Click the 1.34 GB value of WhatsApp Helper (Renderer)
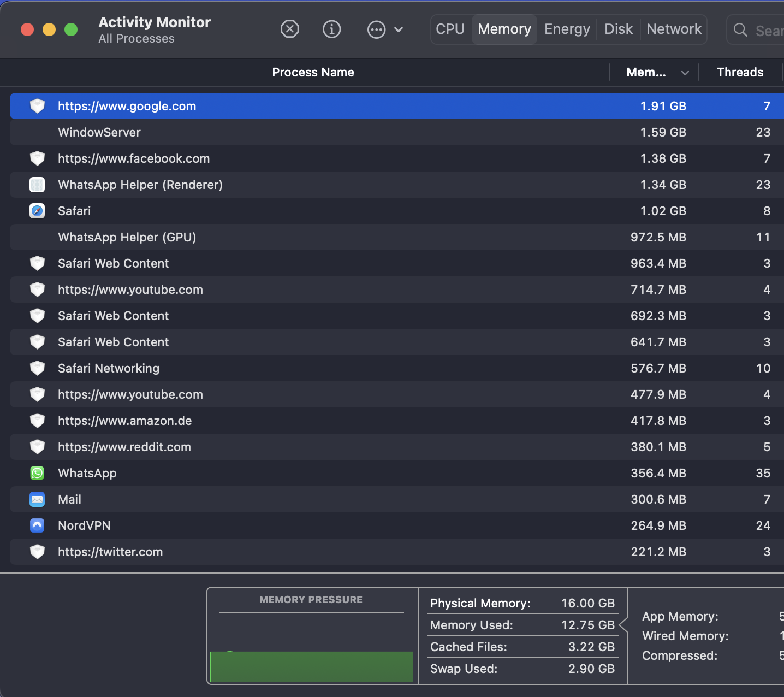 (663, 185)
